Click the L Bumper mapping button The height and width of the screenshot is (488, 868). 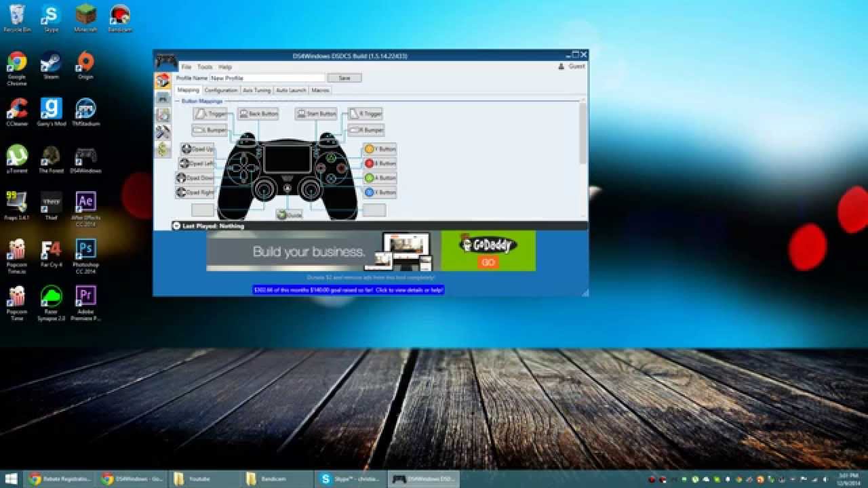tap(210, 129)
